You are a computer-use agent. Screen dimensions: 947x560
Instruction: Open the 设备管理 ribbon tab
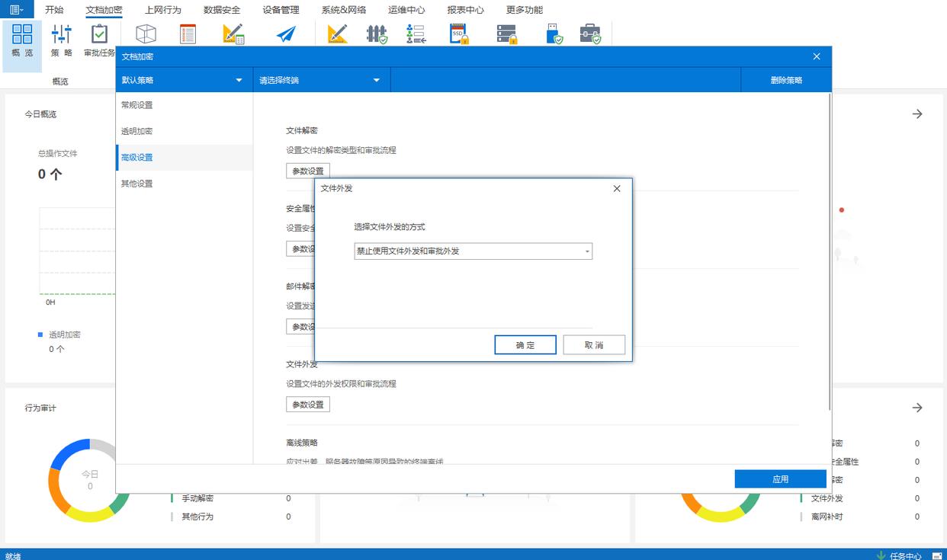pyautogui.click(x=281, y=10)
